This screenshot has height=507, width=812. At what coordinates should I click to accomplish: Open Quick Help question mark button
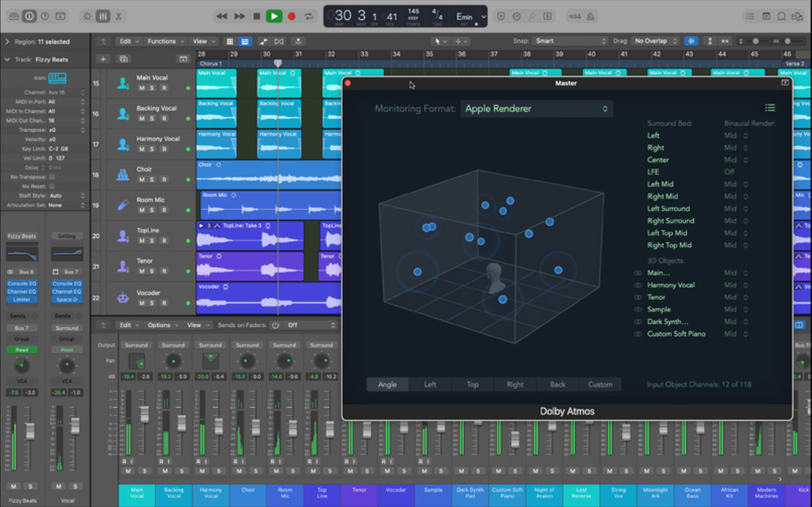coord(45,16)
